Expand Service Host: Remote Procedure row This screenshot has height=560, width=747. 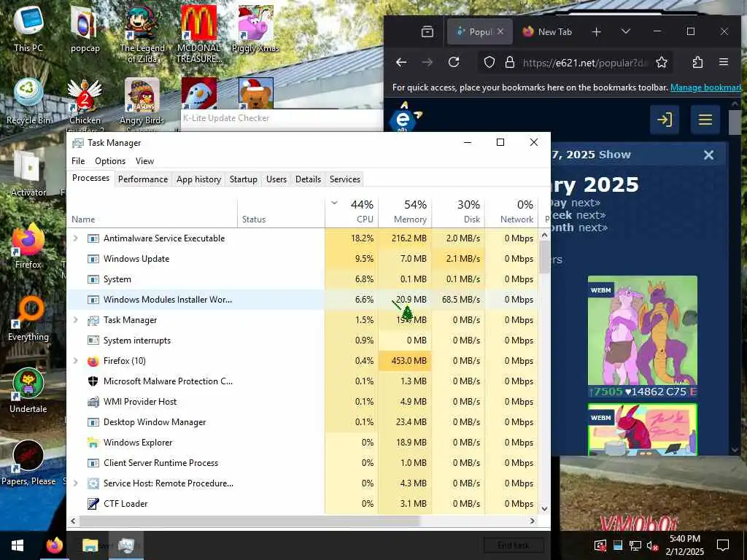click(75, 483)
